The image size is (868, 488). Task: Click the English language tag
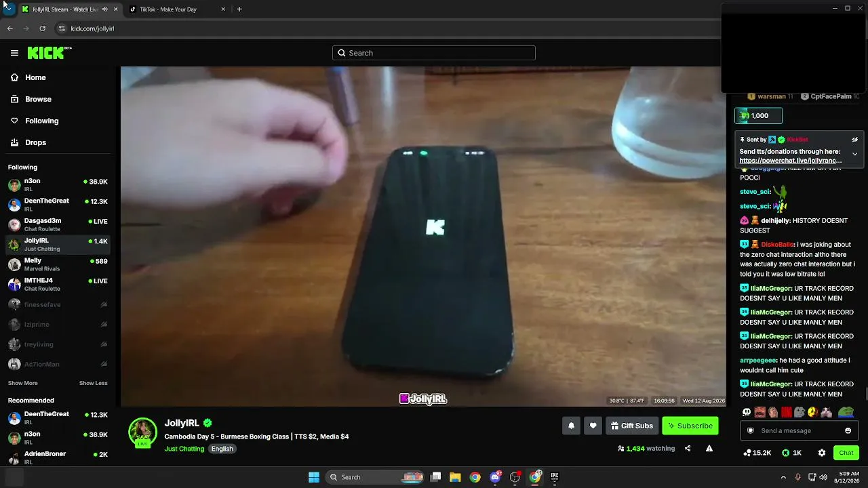pos(222,449)
